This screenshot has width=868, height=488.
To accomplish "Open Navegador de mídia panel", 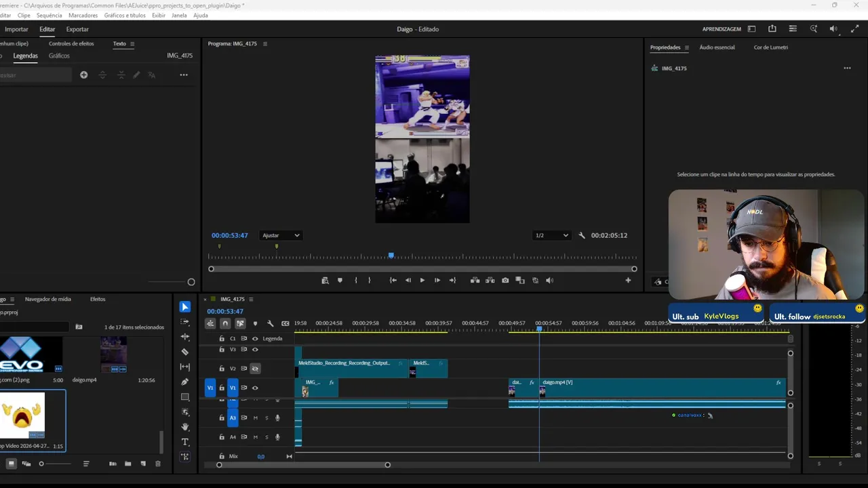I will coord(47,299).
